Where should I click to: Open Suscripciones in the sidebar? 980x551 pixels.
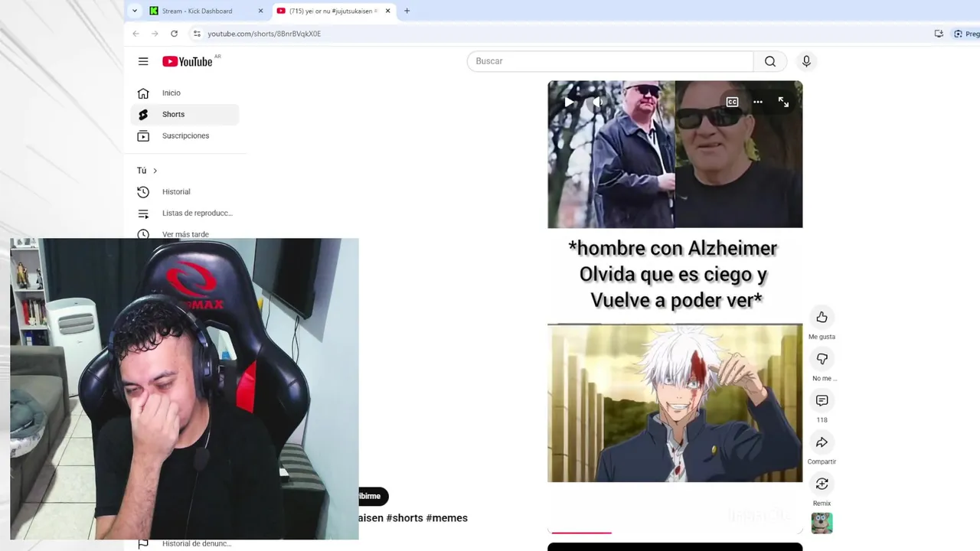click(185, 135)
